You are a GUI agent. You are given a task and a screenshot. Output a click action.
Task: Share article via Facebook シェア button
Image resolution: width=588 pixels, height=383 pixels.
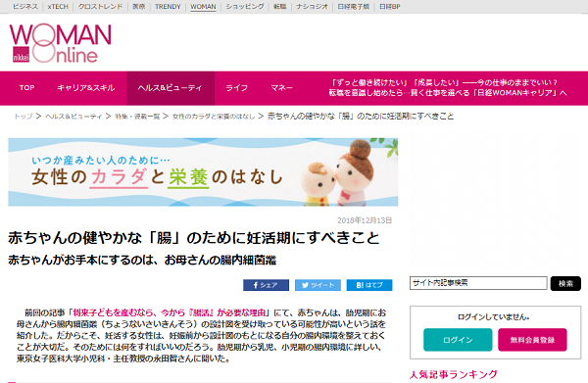point(266,285)
